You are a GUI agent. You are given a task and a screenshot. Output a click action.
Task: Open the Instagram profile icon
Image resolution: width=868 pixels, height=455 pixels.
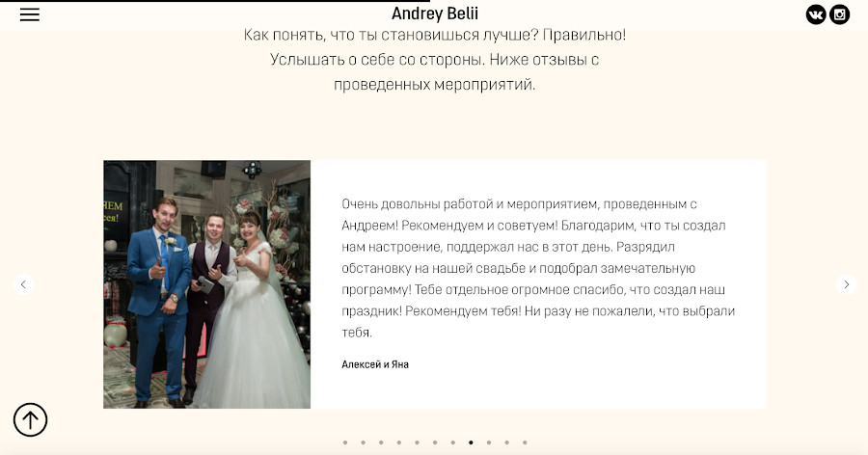coord(840,14)
